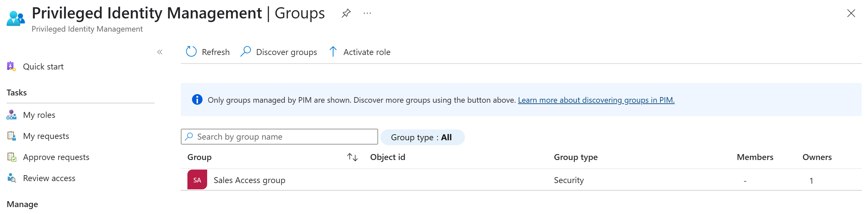Close the Privileged Identity Management blade

pyautogui.click(x=851, y=13)
